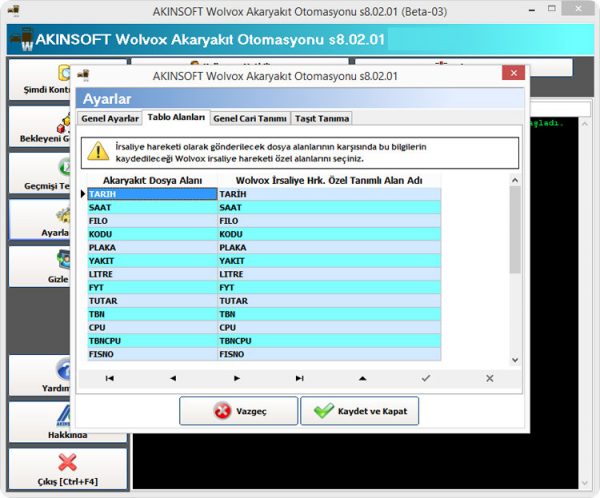
Task: Click green checkmark icon on Kaydet ve Kapat
Action: coord(324,410)
